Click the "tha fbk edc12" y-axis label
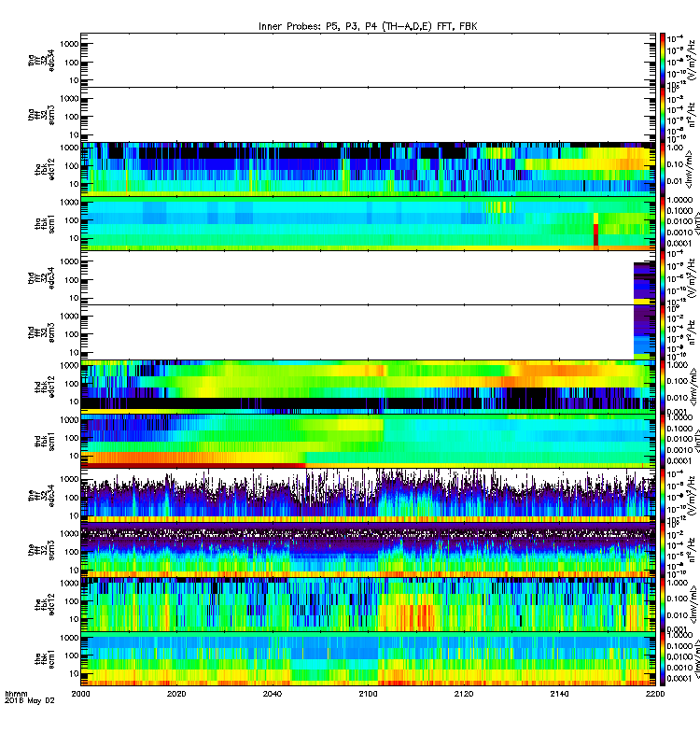Image resolution: width=700 pixels, height=747 pixels. point(45,169)
